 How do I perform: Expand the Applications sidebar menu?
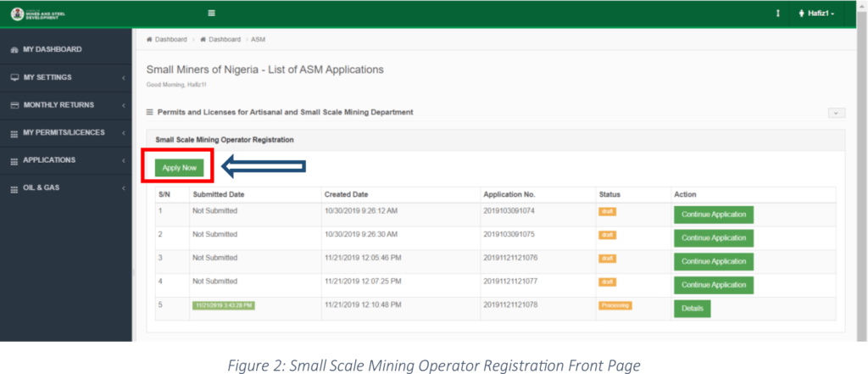coord(49,160)
